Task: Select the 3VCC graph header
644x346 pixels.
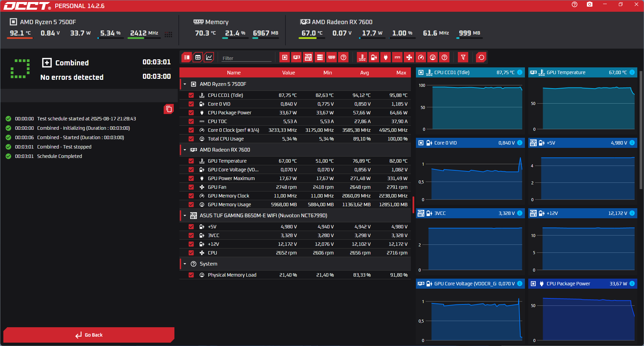Action: [470, 213]
